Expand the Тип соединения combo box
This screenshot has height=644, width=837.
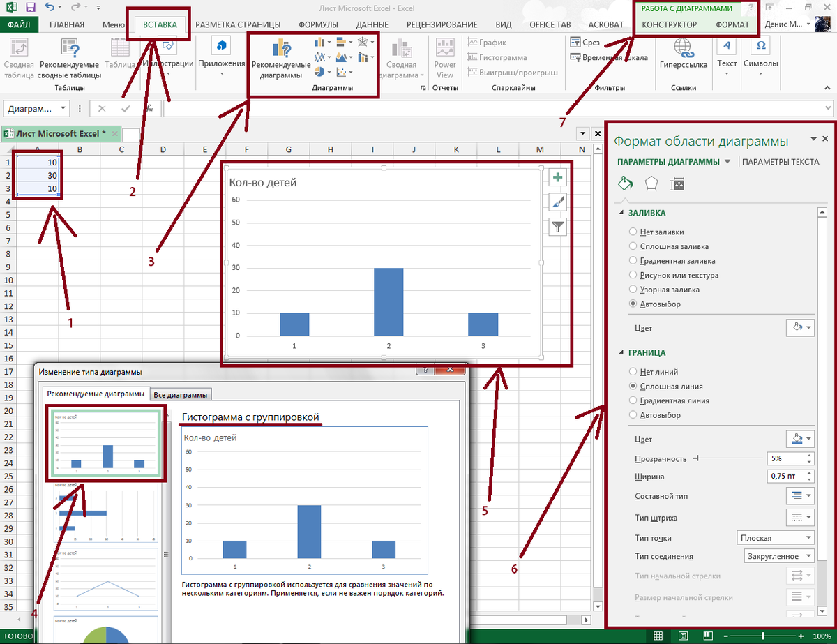pyautogui.click(x=779, y=556)
